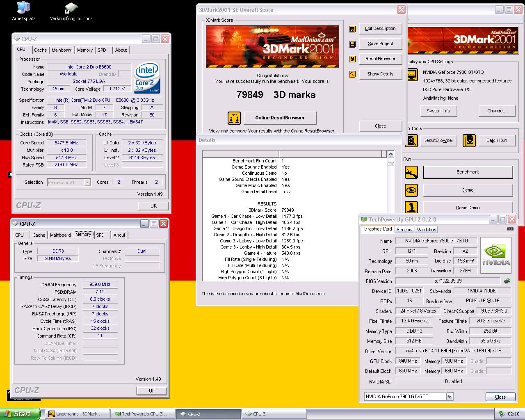Open Mainboard tab in top CPU-Z window
Viewport: 525px width, 420px height.
(x=62, y=50)
